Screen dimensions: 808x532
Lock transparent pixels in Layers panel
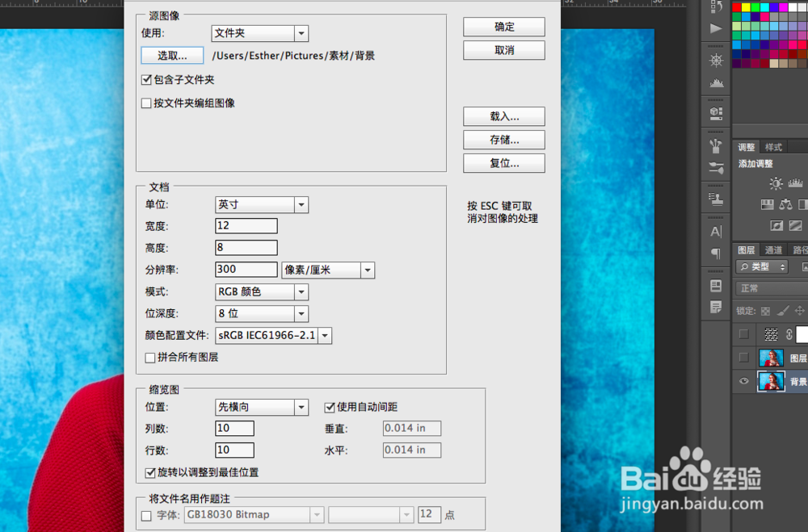[766, 311]
